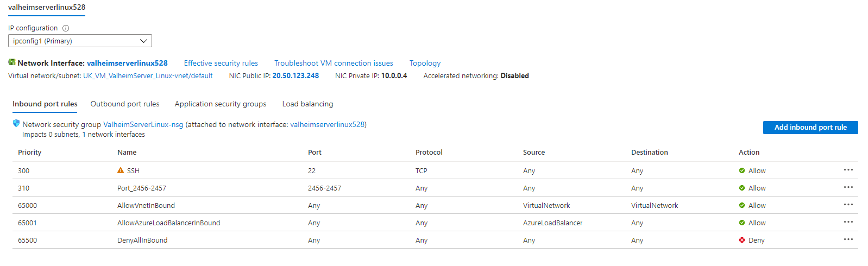Click VirtualNetwork destination cell
The image size is (868, 266).
(x=655, y=205)
